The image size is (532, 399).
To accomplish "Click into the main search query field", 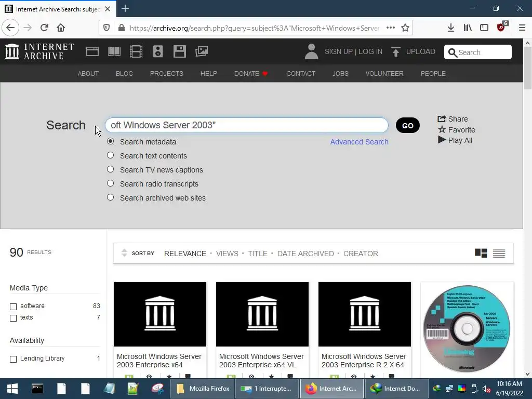I will tap(247, 125).
